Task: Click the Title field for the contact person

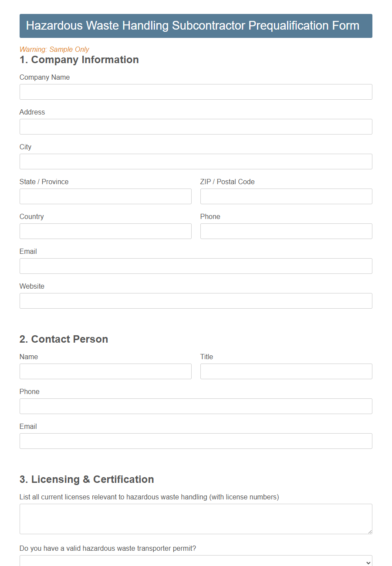Action: point(286,371)
